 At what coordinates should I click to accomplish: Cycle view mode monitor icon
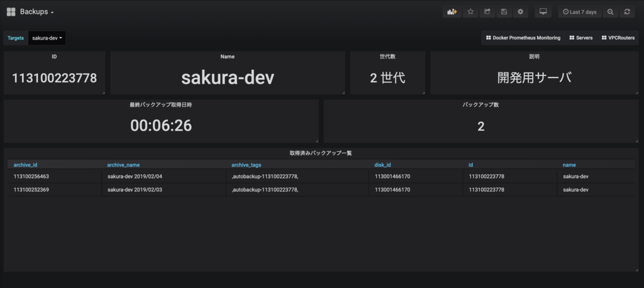pos(543,12)
